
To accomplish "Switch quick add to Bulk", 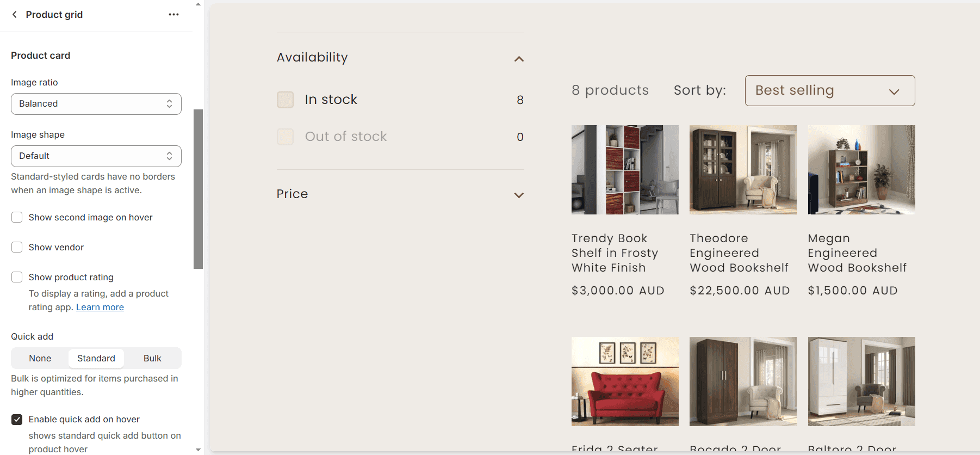I will point(152,359).
